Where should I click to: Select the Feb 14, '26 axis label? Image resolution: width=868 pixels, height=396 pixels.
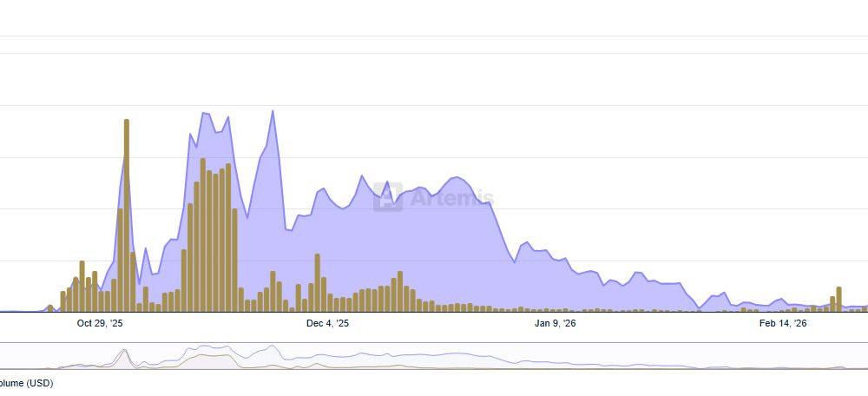[783, 324]
